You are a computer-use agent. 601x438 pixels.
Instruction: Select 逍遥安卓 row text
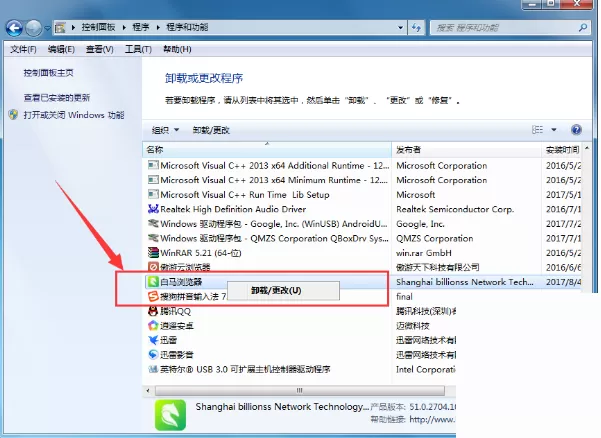click(x=177, y=326)
